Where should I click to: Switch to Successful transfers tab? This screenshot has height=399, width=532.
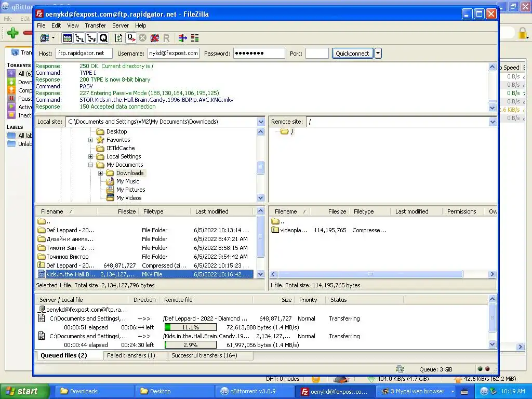click(204, 355)
